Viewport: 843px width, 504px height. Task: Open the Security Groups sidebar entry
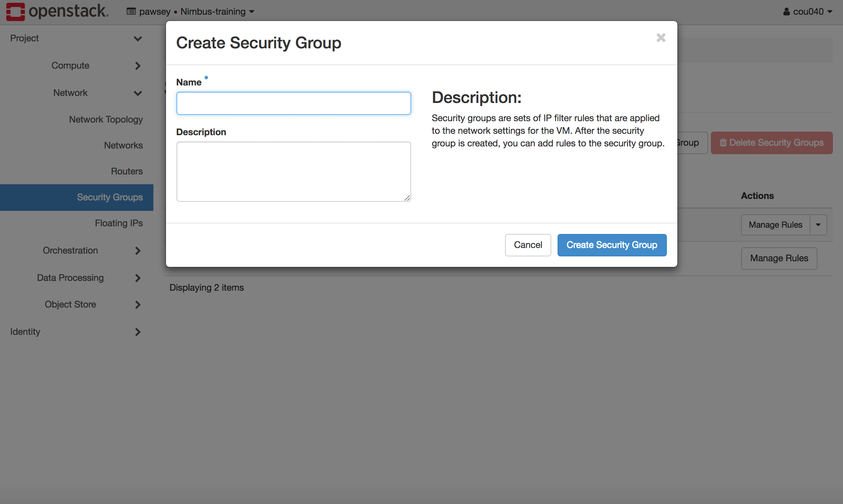[110, 197]
